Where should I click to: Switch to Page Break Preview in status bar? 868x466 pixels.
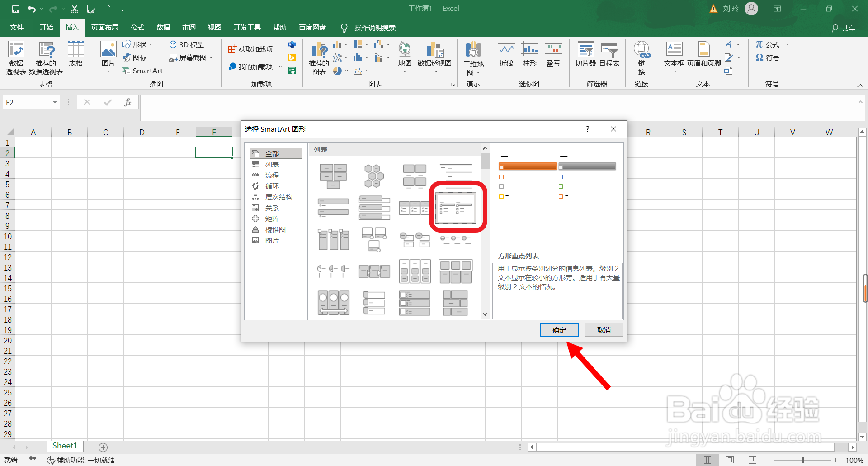(752, 460)
